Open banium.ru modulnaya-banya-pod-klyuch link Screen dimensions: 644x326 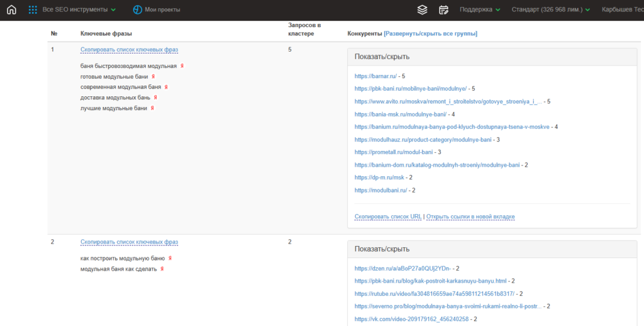452,127
